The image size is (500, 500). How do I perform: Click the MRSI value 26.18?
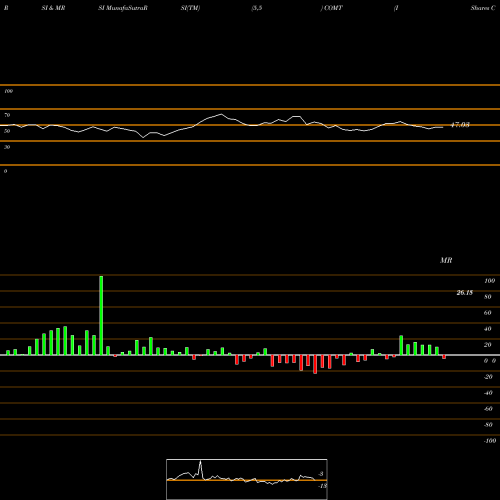coord(465,293)
